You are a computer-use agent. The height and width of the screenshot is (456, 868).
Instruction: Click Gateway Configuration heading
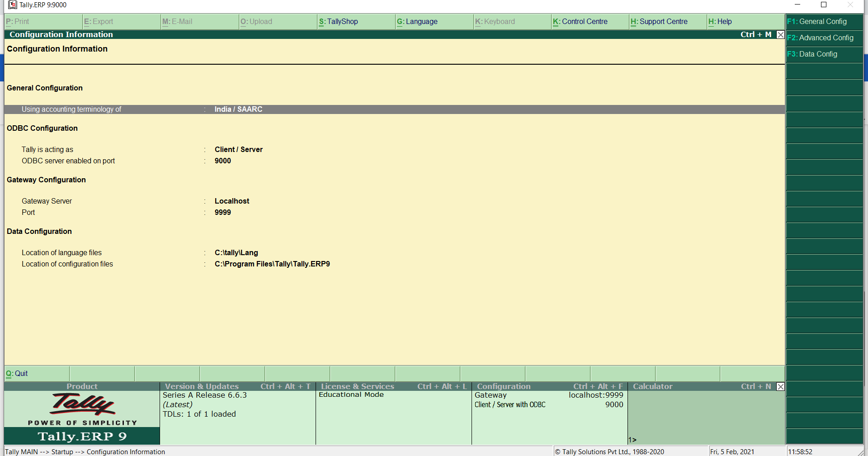(46, 180)
